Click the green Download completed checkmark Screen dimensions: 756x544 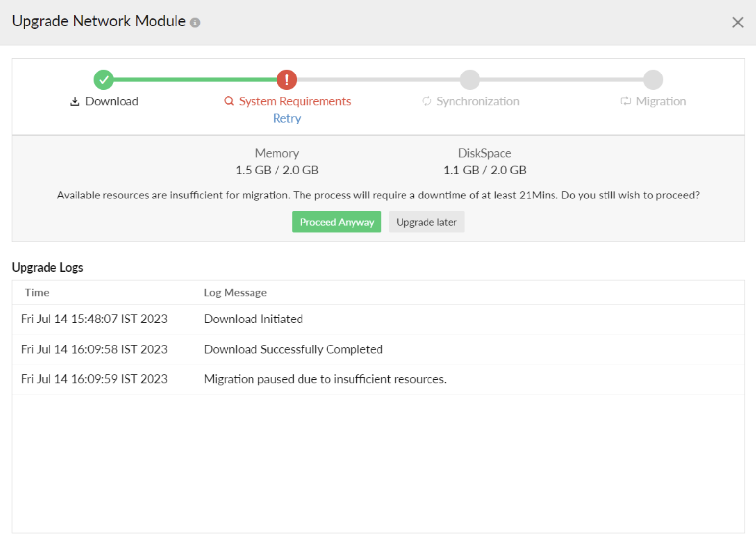[103, 79]
